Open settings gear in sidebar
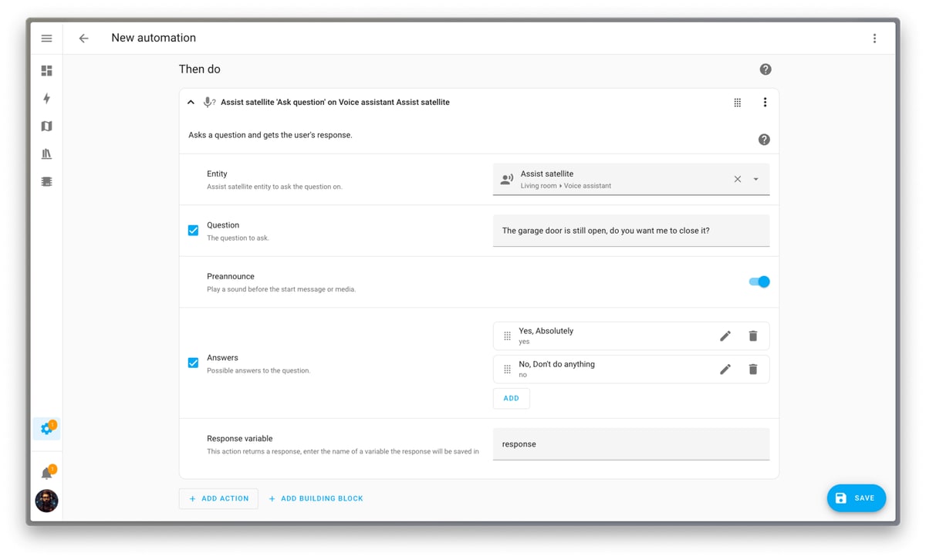This screenshot has height=560, width=926. 46,429
